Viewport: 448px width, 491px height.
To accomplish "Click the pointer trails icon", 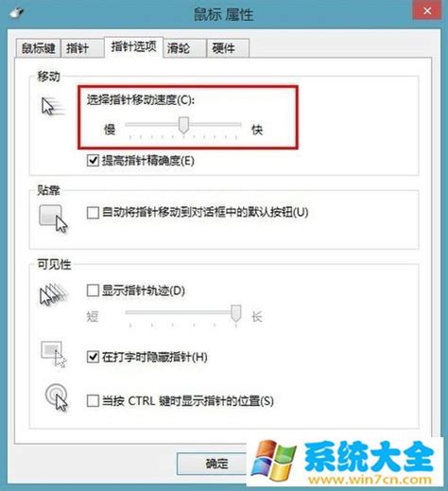I will tap(53, 294).
